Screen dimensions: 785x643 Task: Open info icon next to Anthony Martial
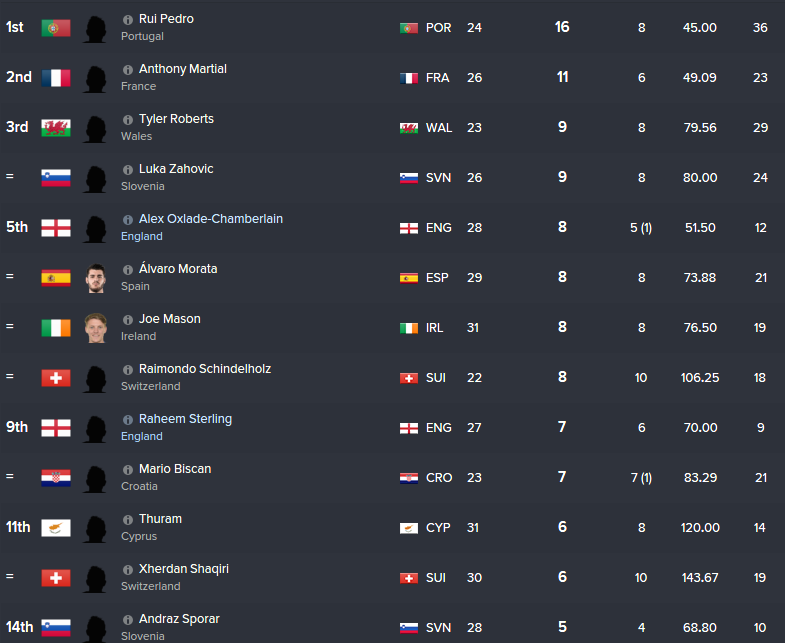click(x=128, y=69)
